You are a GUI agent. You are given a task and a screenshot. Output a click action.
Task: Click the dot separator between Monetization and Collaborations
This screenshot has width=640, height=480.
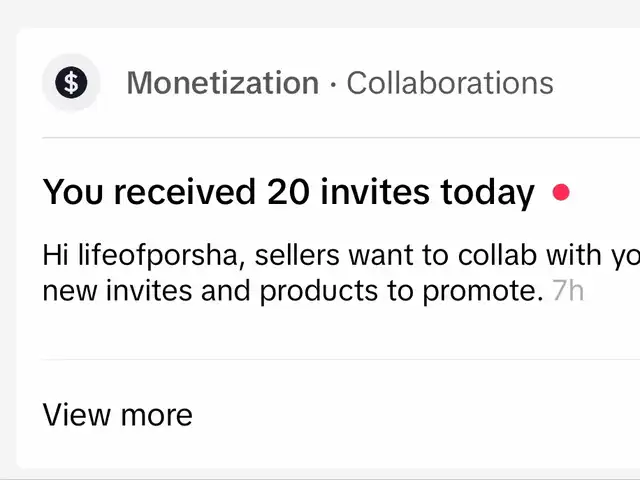click(x=333, y=84)
